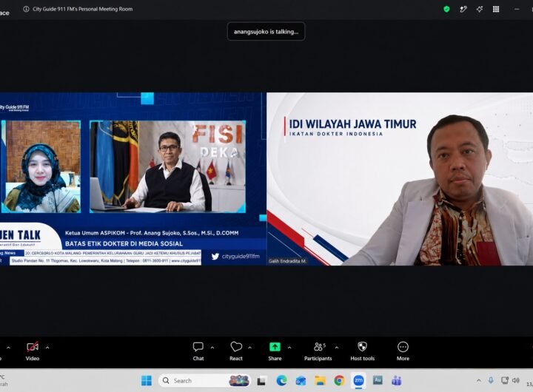Minimize the Zoom meeting window
Image resolution: width=533 pixels, height=392 pixels.
pyautogui.click(x=517, y=9)
